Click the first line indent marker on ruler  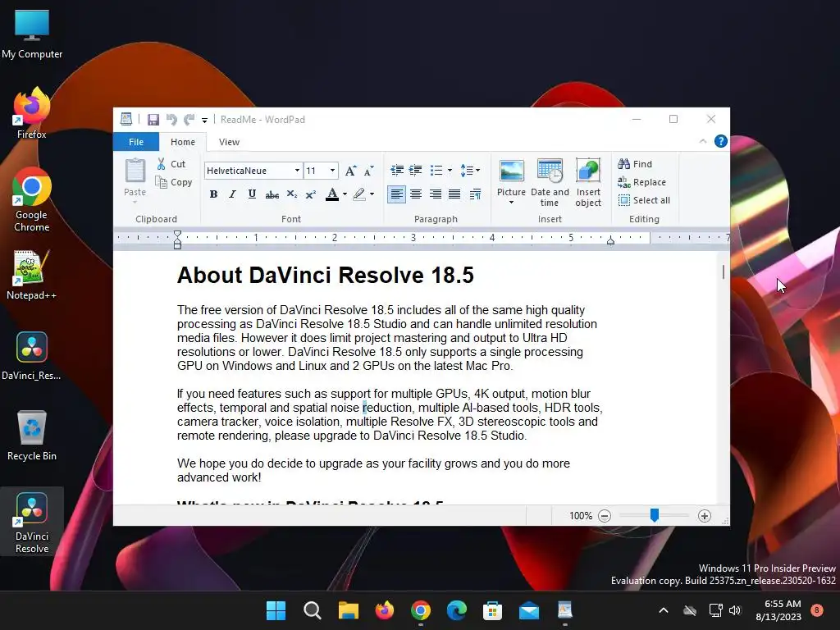[177, 234]
